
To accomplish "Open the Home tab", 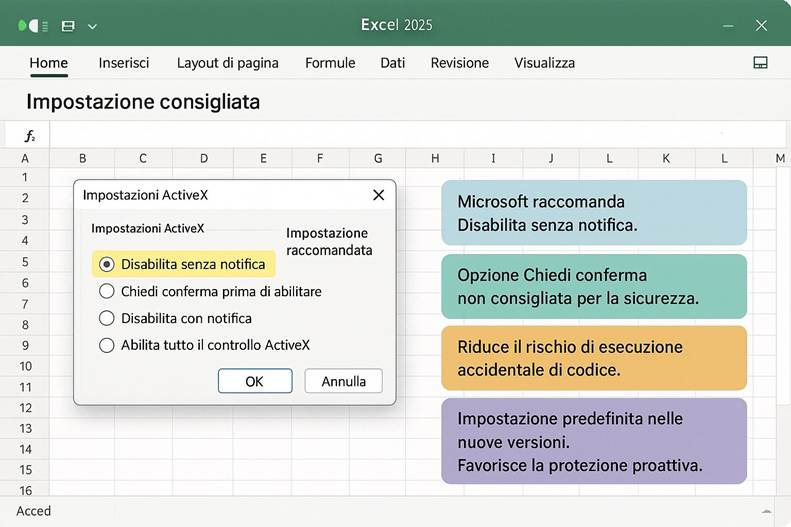I will (48, 63).
